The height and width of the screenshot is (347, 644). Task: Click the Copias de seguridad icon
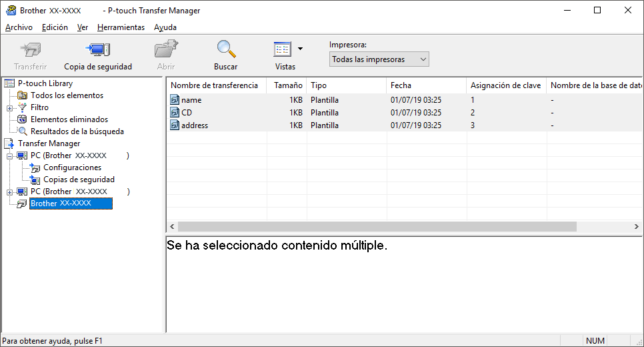click(x=35, y=180)
